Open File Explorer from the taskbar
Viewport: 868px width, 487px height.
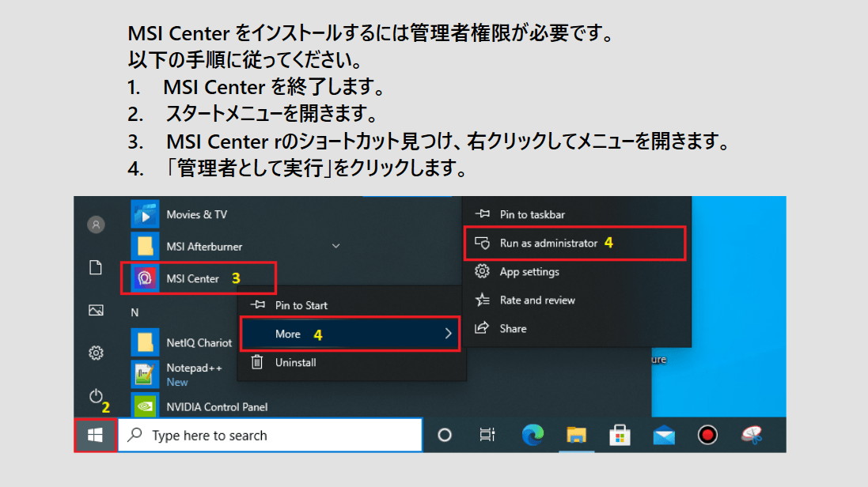click(x=576, y=436)
